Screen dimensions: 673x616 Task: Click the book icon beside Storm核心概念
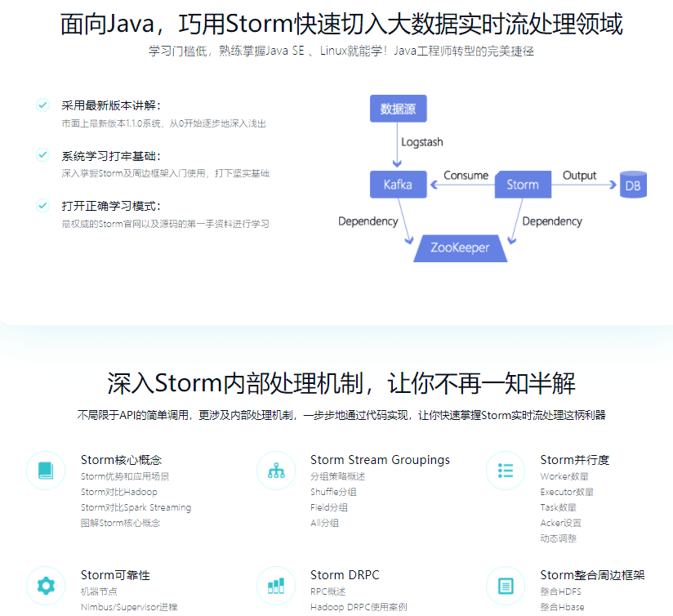45,471
